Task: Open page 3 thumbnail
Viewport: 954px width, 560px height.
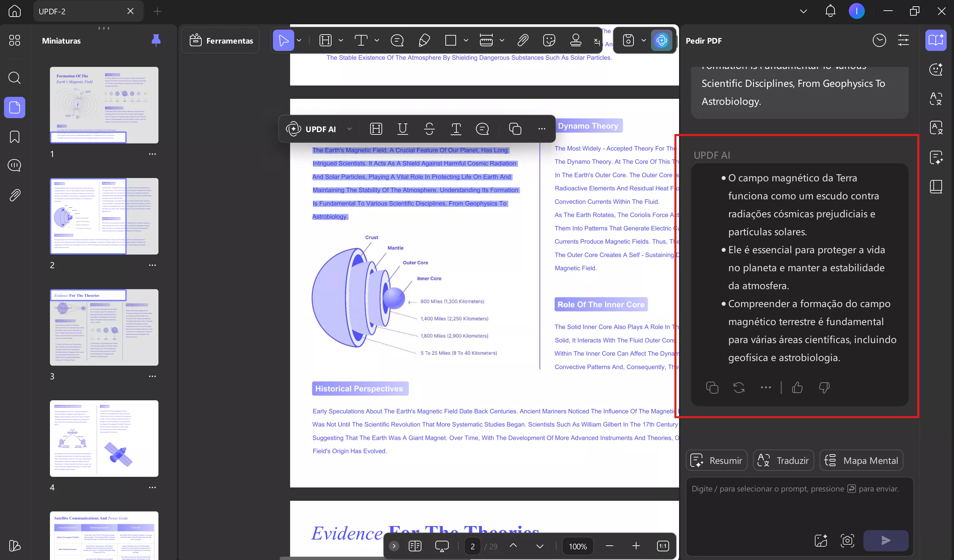Action: pos(104,327)
